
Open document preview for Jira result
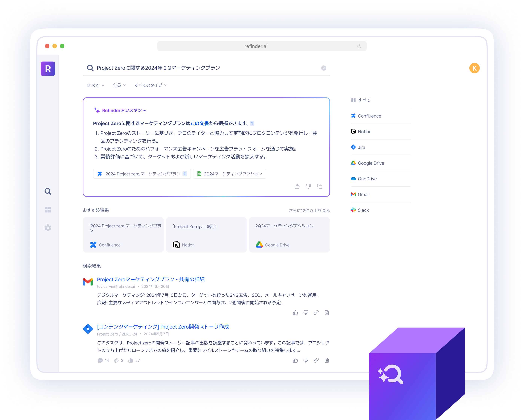327,360
